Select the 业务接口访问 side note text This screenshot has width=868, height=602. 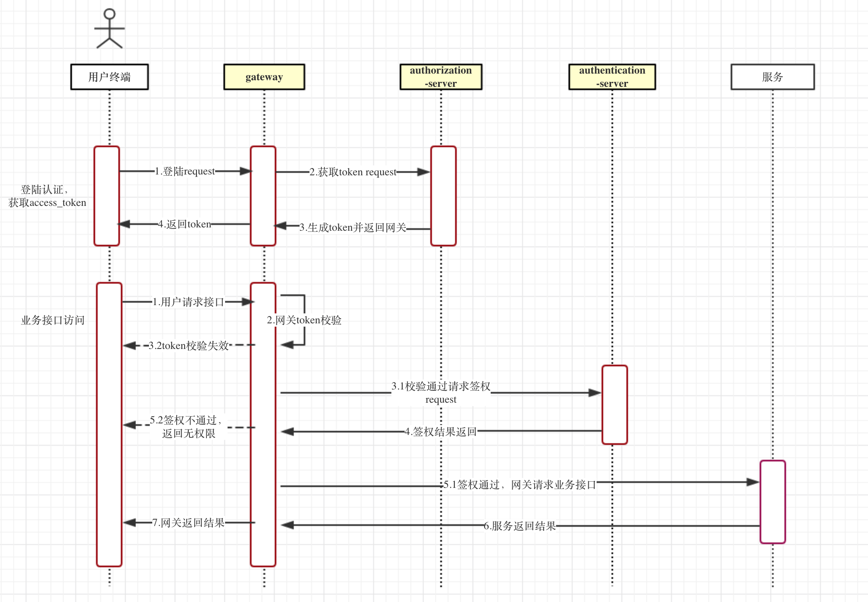pyautogui.click(x=53, y=320)
